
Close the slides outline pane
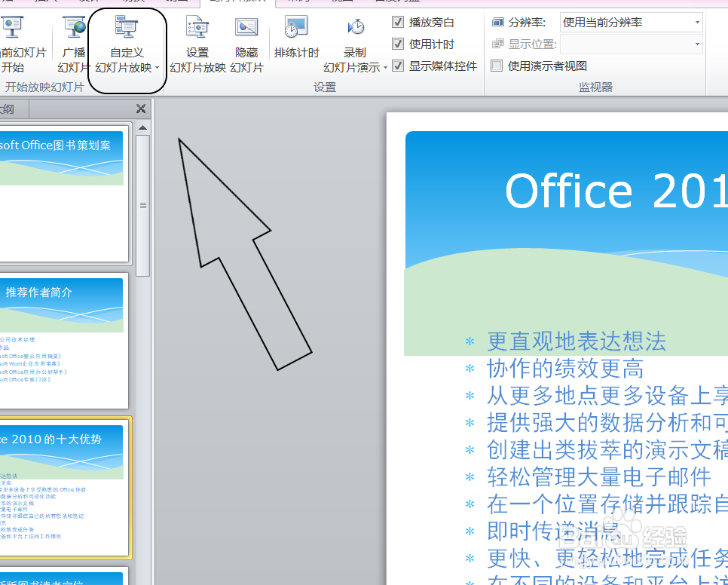pyautogui.click(x=141, y=109)
